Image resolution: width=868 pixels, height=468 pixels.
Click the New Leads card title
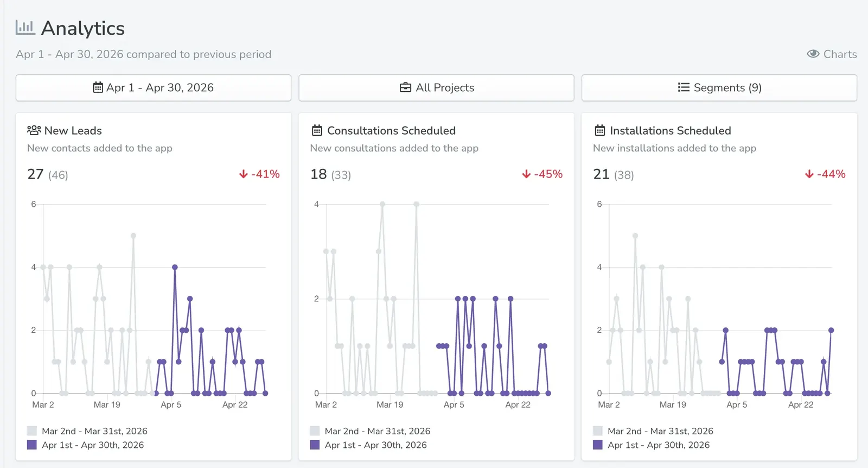73,130
